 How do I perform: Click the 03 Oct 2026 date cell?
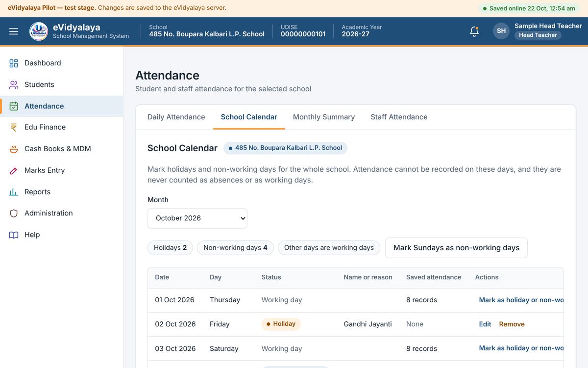click(x=175, y=349)
